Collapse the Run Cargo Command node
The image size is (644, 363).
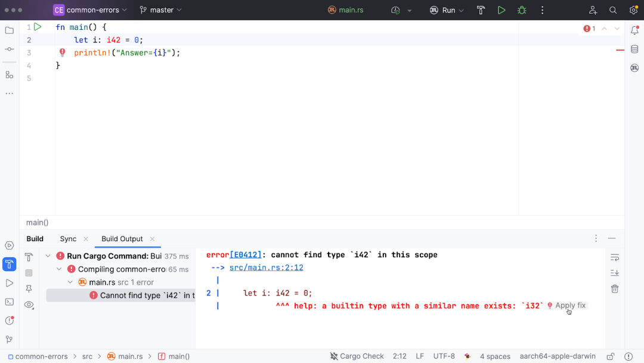[x=48, y=256]
